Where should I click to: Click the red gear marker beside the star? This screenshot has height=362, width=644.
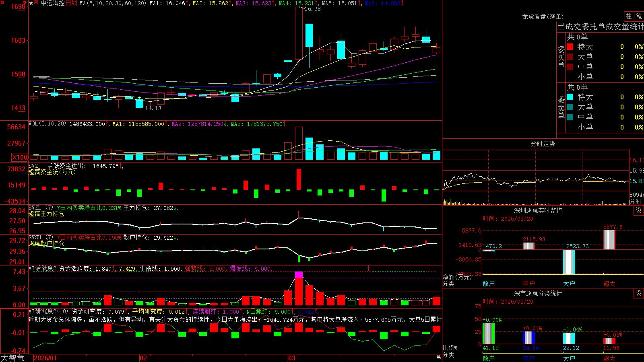36,3
